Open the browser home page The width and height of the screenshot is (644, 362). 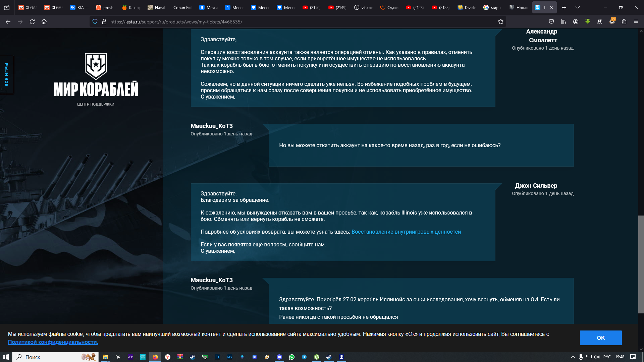pyautogui.click(x=44, y=22)
